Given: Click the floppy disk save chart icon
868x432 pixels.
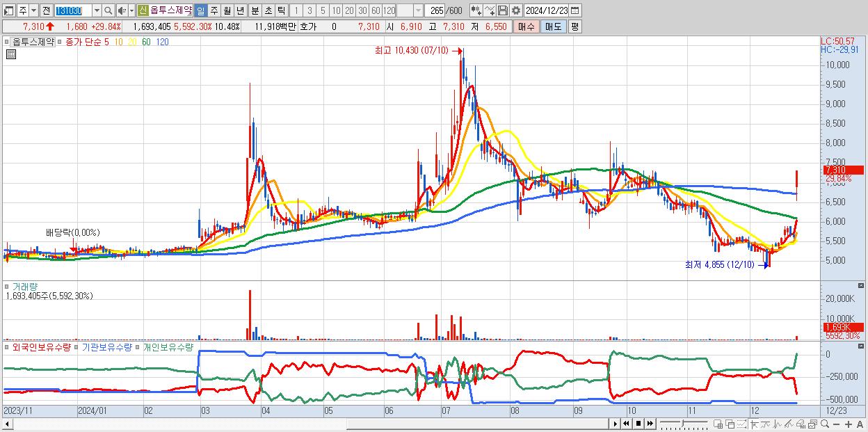Looking at the screenshot, I should (x=502, y=10).
